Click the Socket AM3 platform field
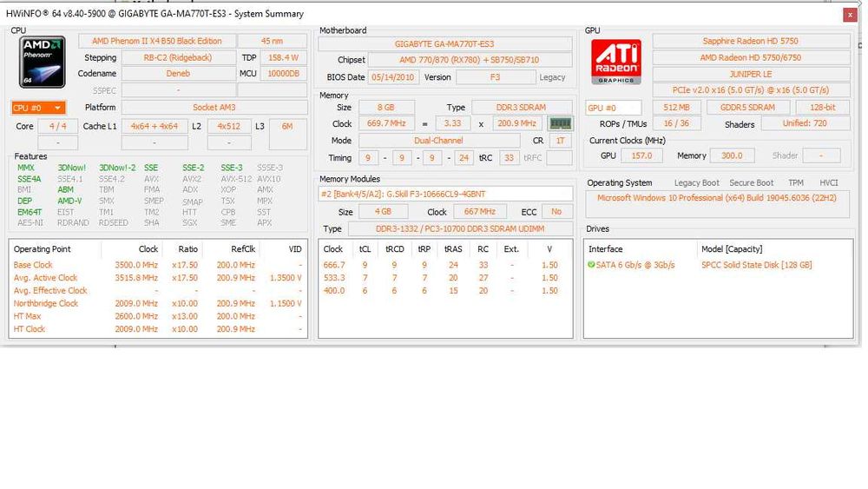The image size is (868, 489). 214,108
